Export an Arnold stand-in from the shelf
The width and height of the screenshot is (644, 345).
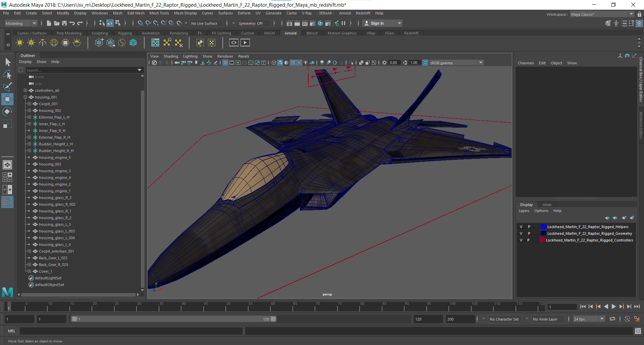[x=111, y=43]
